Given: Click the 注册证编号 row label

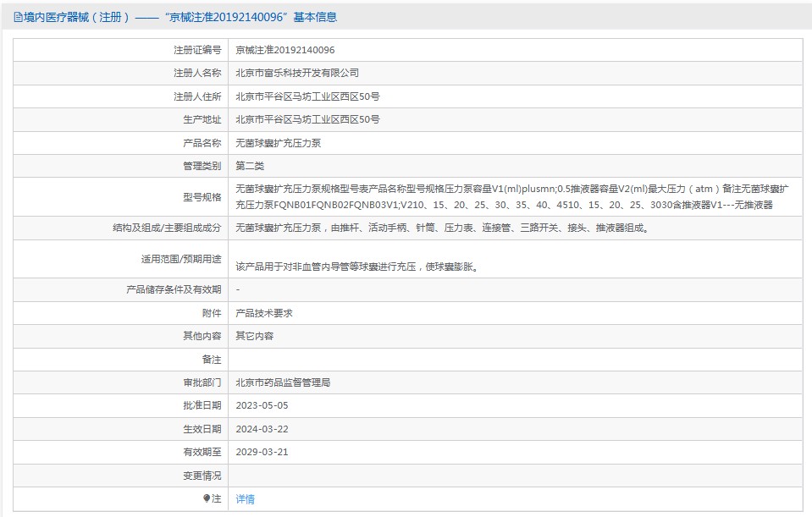Looking at the screenshot, I should point(197,50).
